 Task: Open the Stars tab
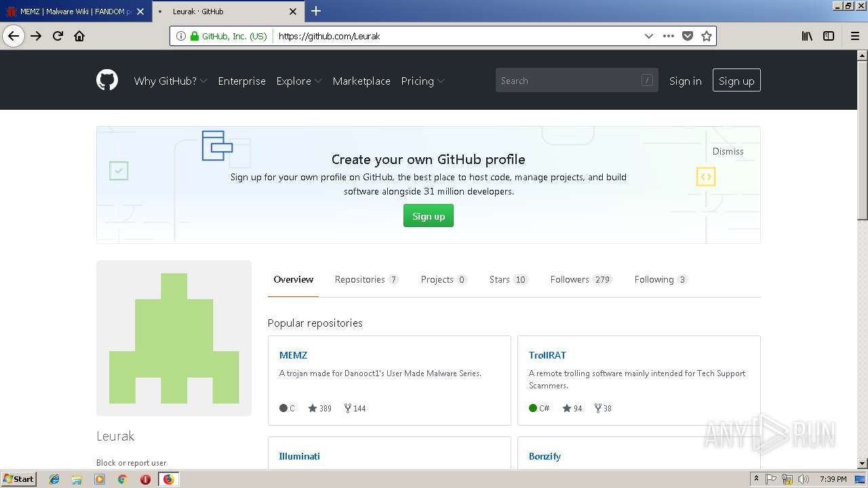click(508, 279)
